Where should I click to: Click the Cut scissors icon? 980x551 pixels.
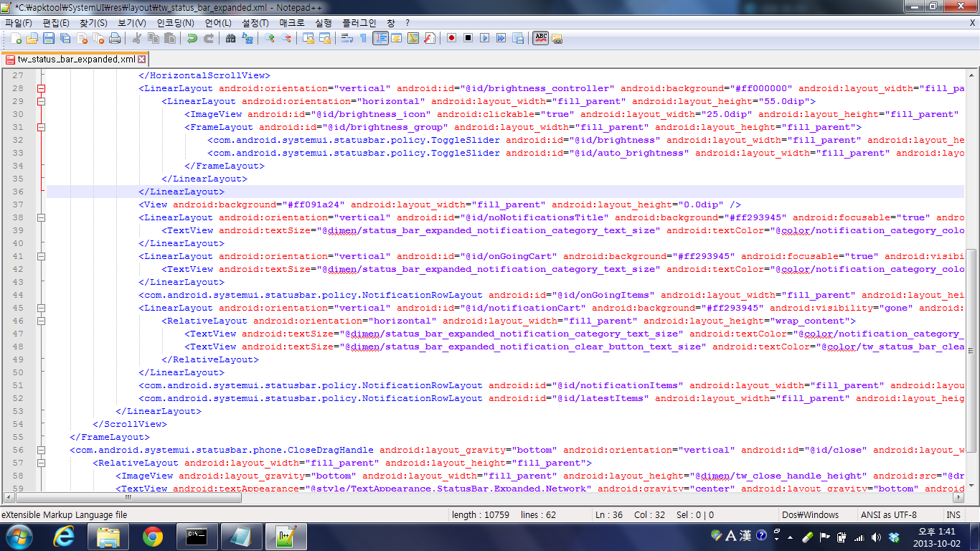136,38
